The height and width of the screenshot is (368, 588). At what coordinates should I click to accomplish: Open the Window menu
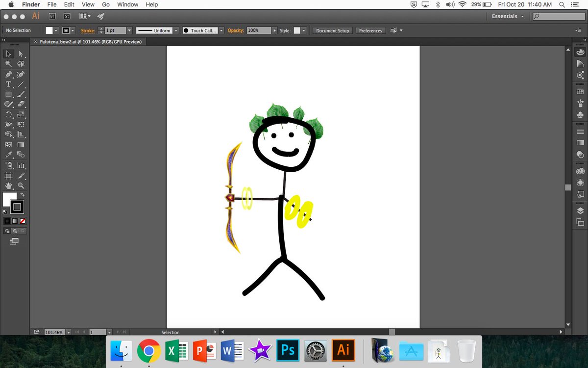click(x=128, y=4)
